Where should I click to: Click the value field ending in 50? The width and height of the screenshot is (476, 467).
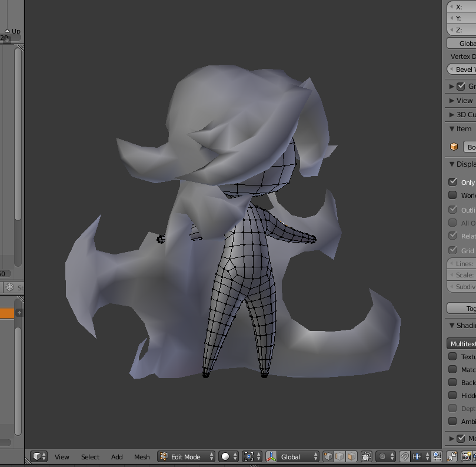pos(5,273)
